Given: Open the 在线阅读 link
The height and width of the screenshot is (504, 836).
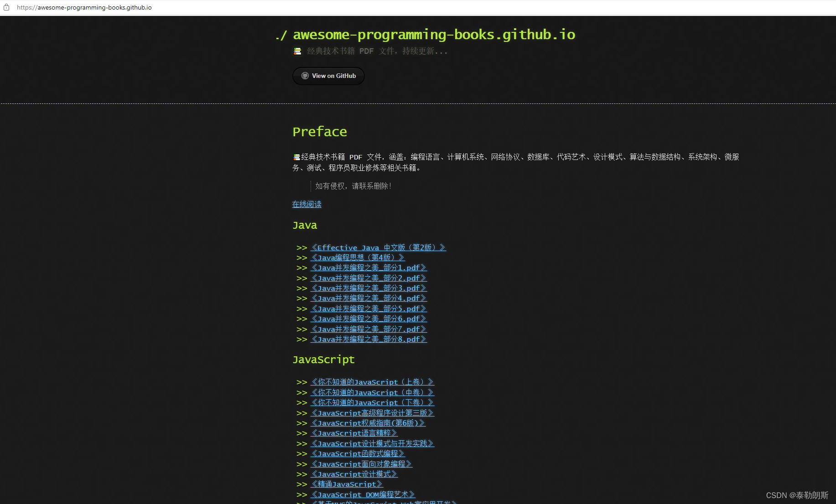Looking at the screenshot, I should 307,204.
